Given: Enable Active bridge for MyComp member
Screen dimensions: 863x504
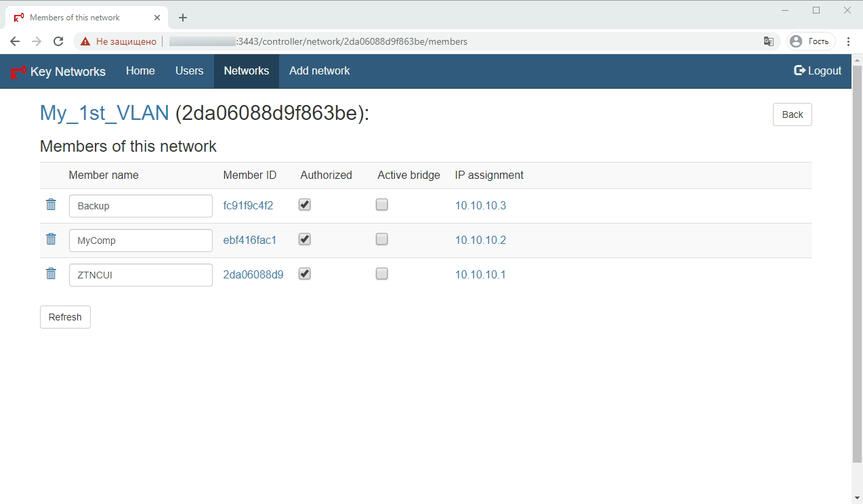Looking at the screenshot, I should coord(382,239).
